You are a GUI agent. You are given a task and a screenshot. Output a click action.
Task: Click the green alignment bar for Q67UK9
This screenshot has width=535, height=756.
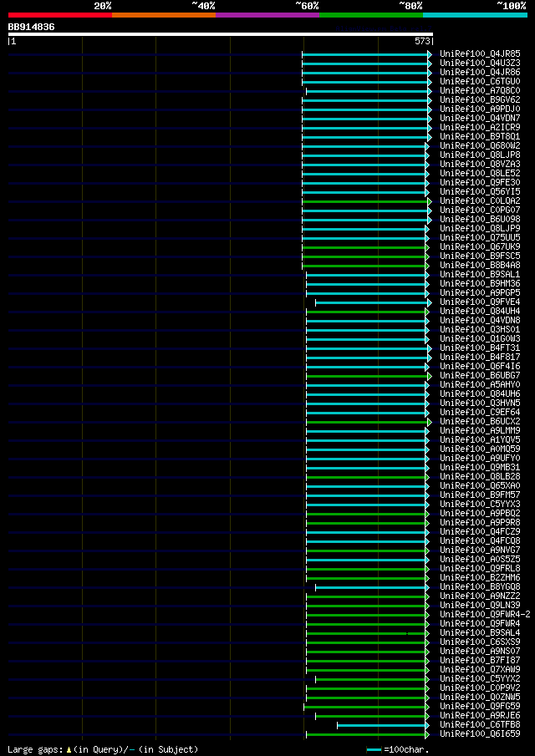point(364,247)
